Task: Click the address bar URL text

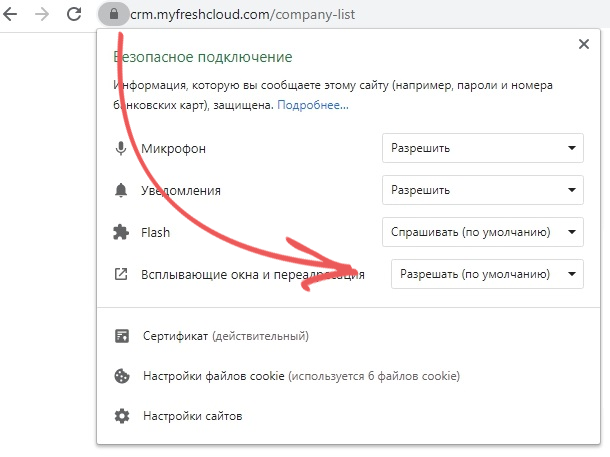Action: click(243, 15)
